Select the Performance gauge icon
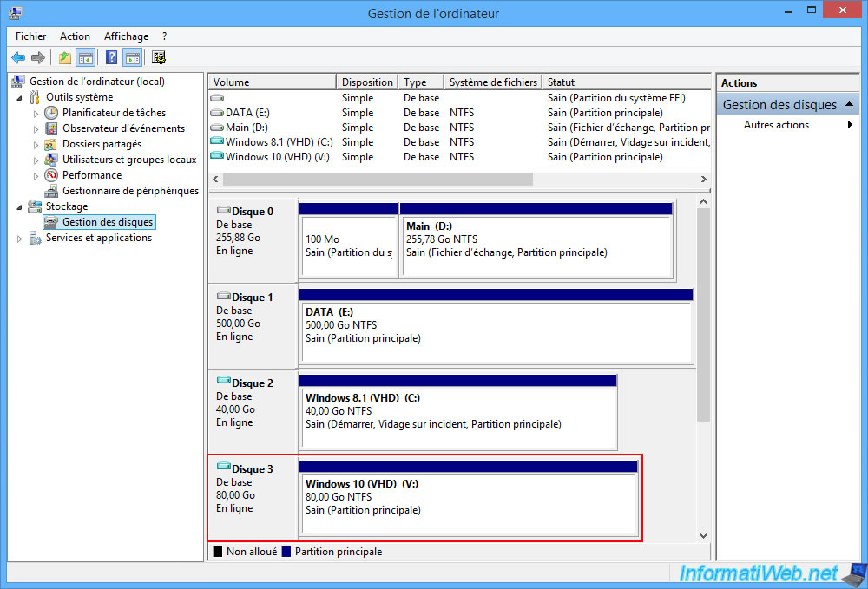This screenshot has height=589, width=868. [x=52, y=175]
